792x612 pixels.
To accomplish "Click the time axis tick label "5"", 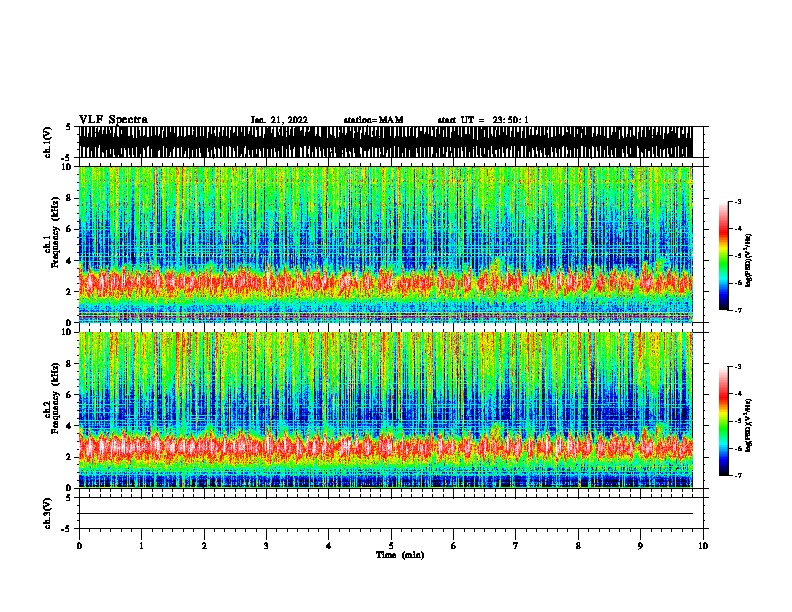I will tap(391, 546).
